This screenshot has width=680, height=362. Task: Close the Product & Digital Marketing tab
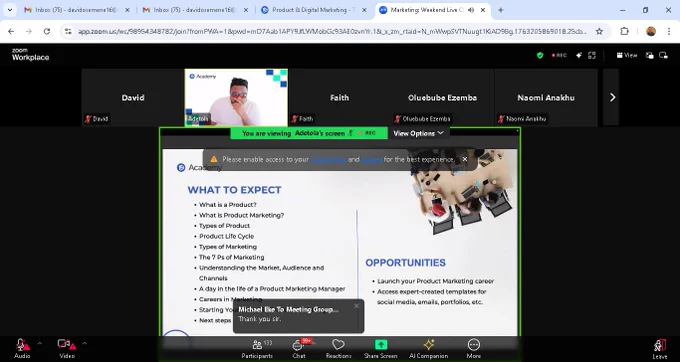pyautogui.click(x=364, y=10)
